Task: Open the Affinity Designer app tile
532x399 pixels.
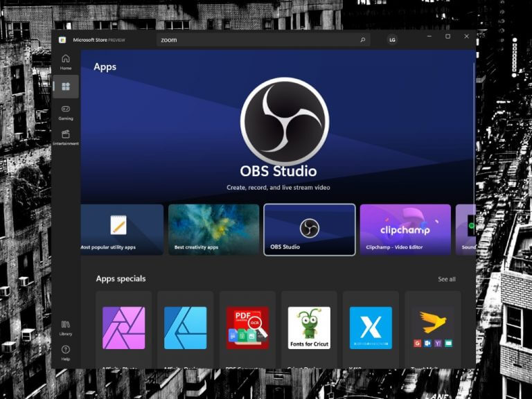Action: (x=185, y=330)
